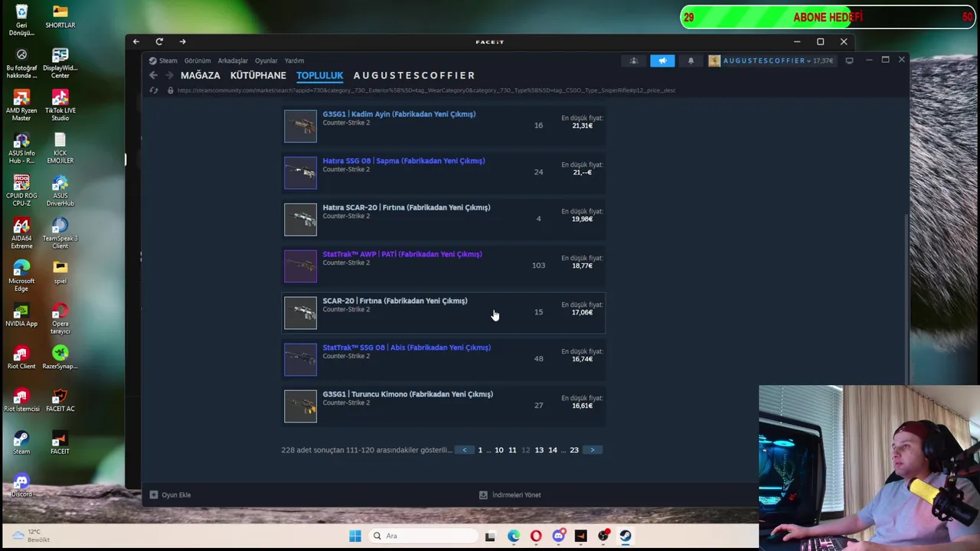Open the Arkadaşlar menu
The width and height of the screenshot is (980, 551).
(233, 60)
